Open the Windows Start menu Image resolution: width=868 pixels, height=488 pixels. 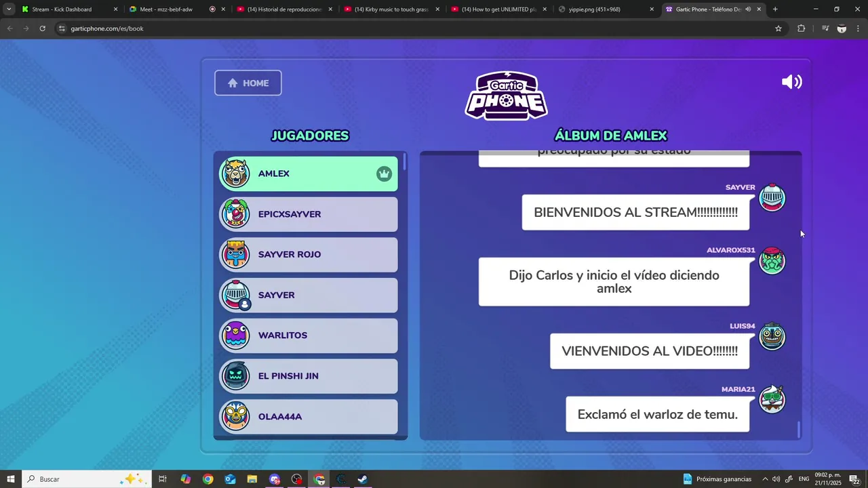(x=11, y=479)
